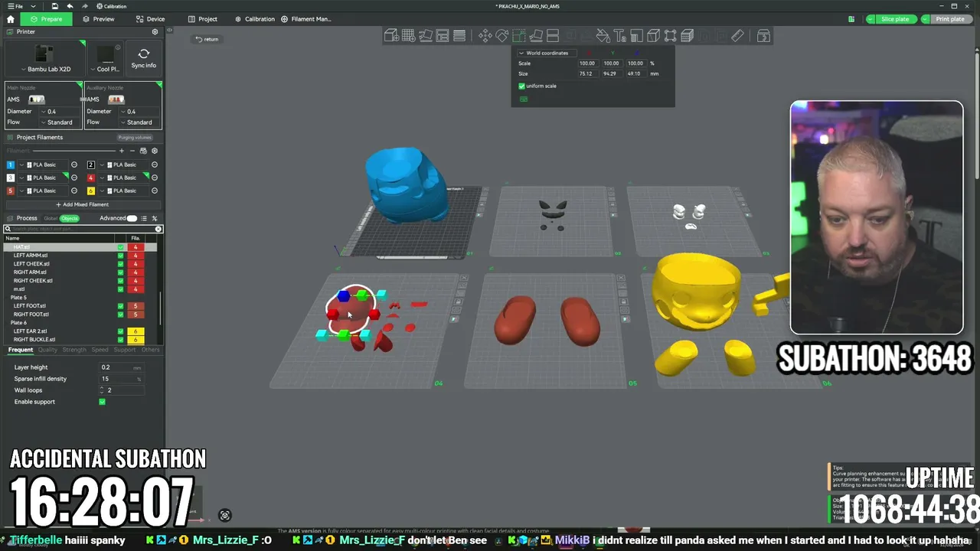Click the Save project disk icon
Screen dimensions: 980x551
coord(55,6)
